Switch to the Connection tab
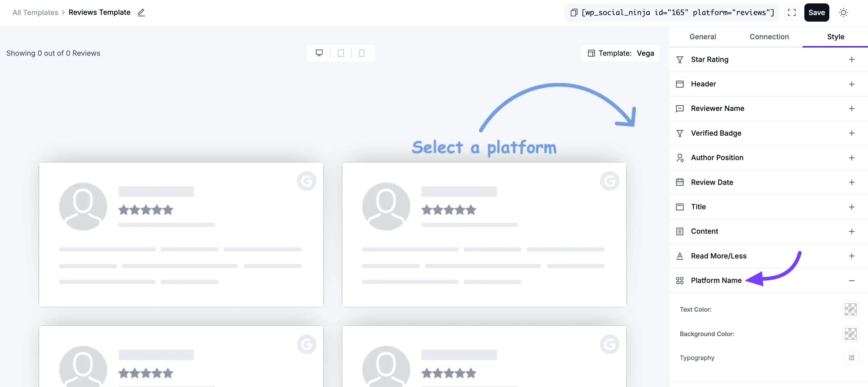 769,37
